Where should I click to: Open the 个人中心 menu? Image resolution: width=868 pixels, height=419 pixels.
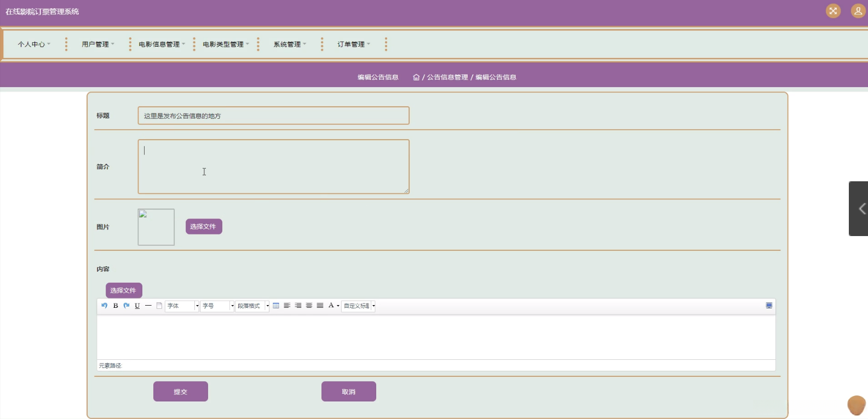[x=34, y=44]
